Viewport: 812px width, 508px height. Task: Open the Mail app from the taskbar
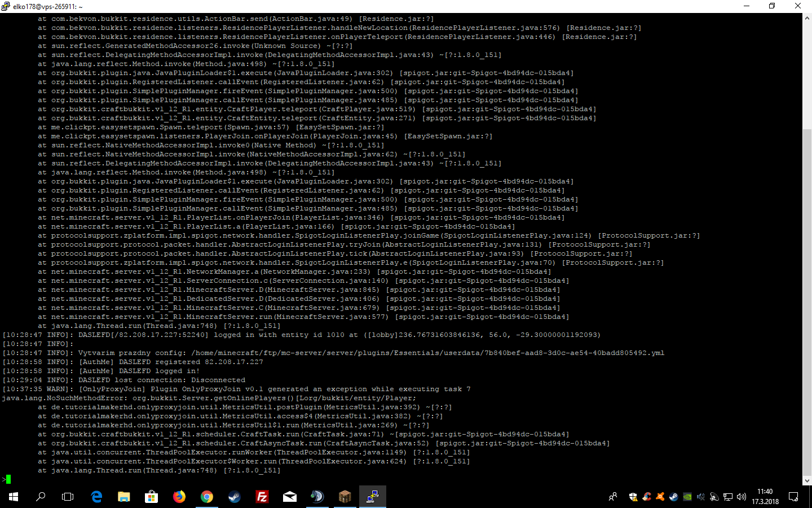tap(290, 497)
